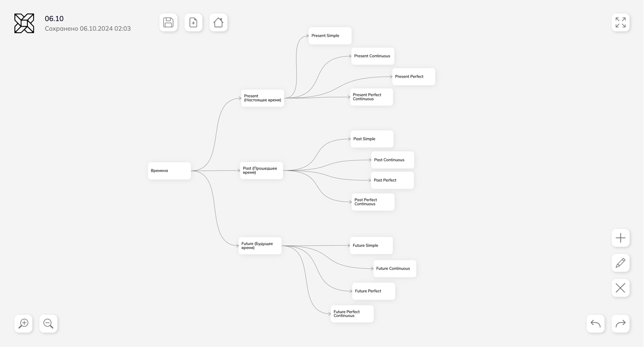This screenshot has width=644, height=347.
Task: Select the 'Future Perfect Continuous' node
Action: 352,314
